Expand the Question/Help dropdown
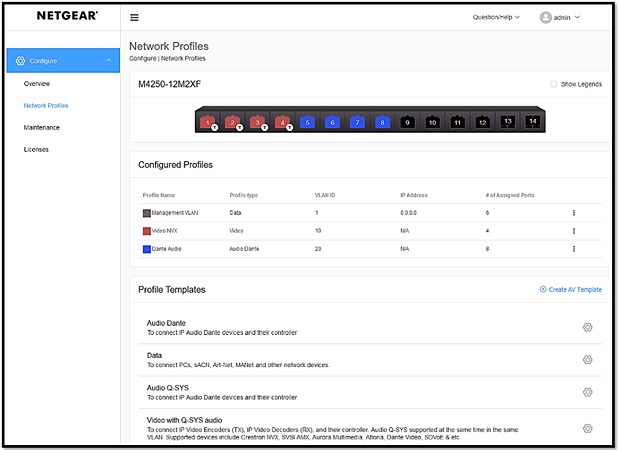Screen dimensions: 620x450 point(496,17)
